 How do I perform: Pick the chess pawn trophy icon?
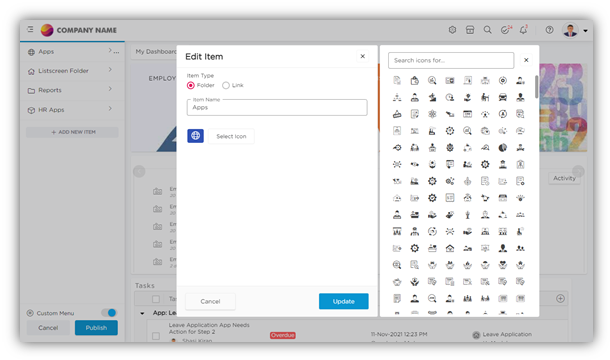click(467, 214)
